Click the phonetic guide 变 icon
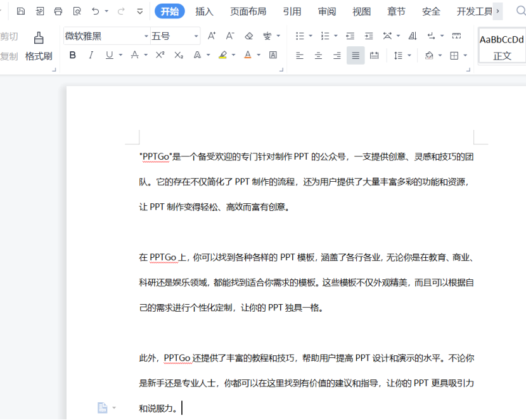The width and height of the screenshot is (526, 420). point(267,35)
